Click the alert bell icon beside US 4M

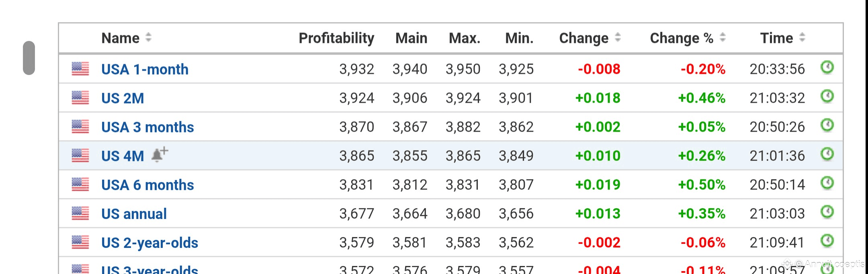pos(160,155)
